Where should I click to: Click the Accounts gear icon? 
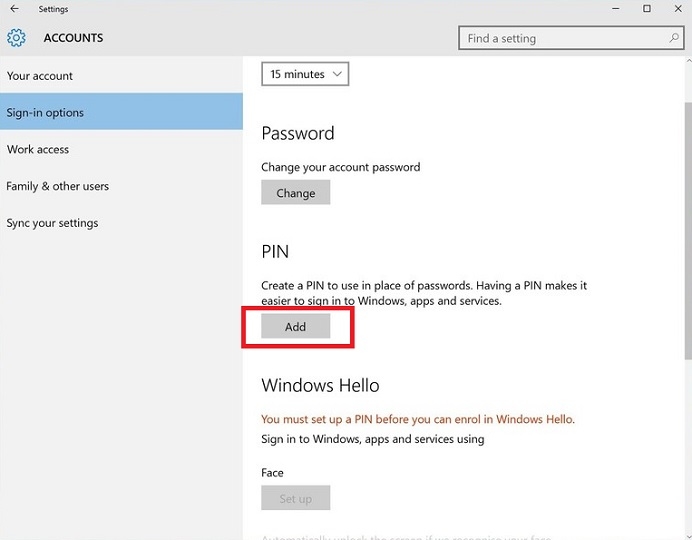[16, 38]
